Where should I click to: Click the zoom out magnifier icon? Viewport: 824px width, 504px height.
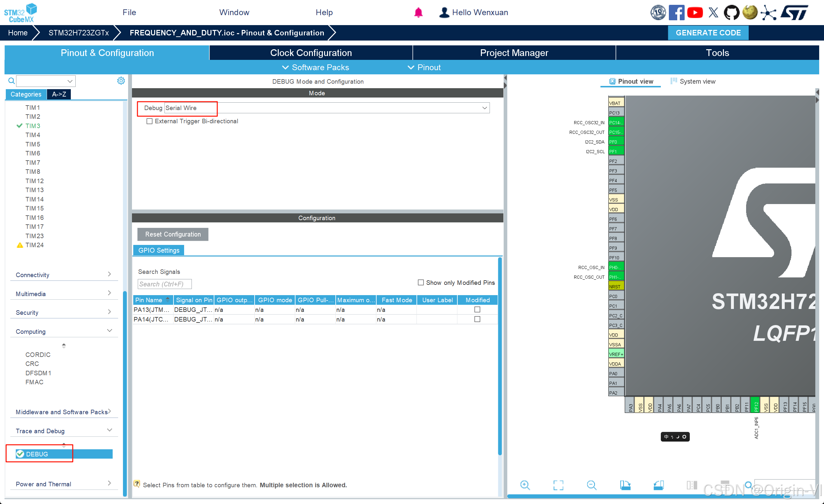tap(591, 485)
